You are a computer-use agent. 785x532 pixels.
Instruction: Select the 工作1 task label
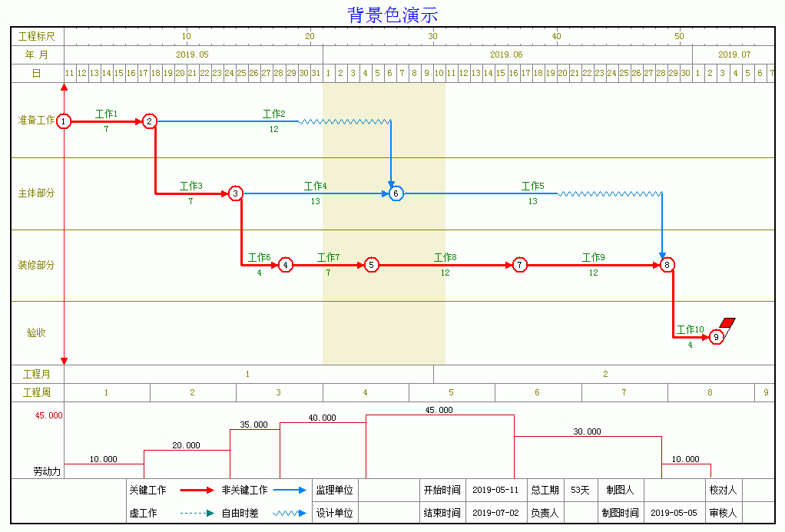click(x=106, y=114)
